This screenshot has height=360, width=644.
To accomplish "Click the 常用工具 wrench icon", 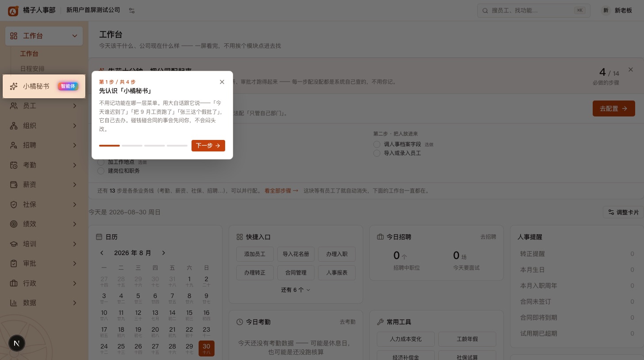I will point(380,322).
